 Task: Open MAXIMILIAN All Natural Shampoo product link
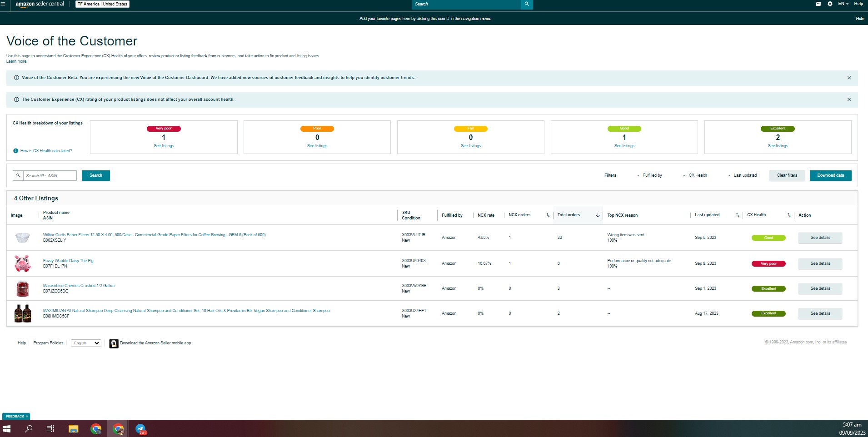coord(186,311)
